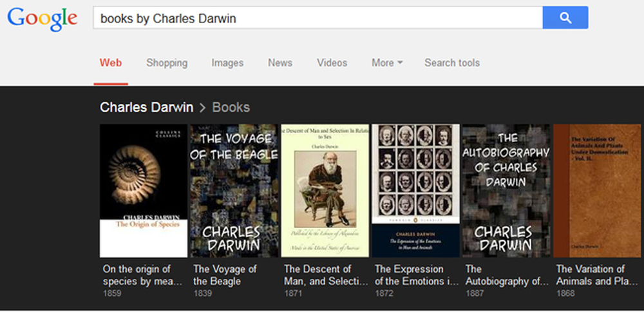Open Search tools options
Viewport: 644px width, 319px height.
click(x=452, y=63)
